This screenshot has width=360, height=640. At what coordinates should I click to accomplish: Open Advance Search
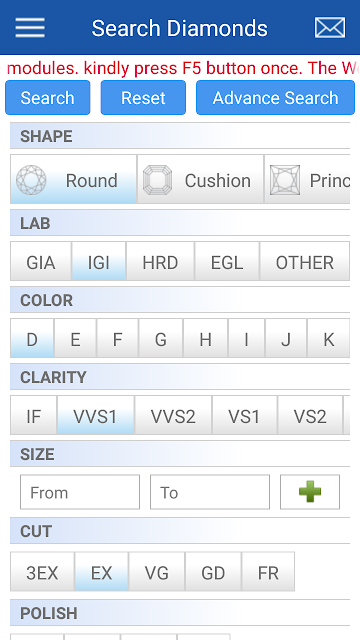(x=276, y=98)
